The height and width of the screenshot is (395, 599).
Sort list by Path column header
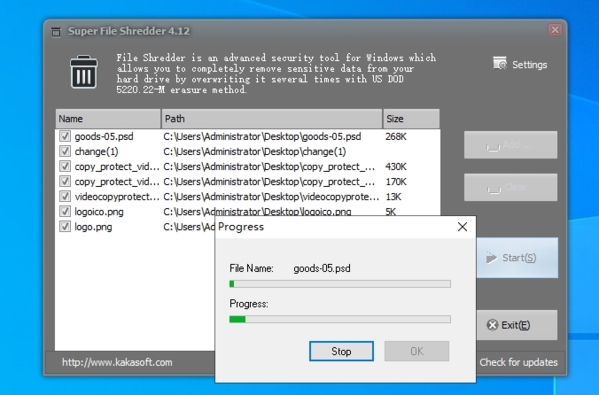pyautogui.click(x=272, y=119)
